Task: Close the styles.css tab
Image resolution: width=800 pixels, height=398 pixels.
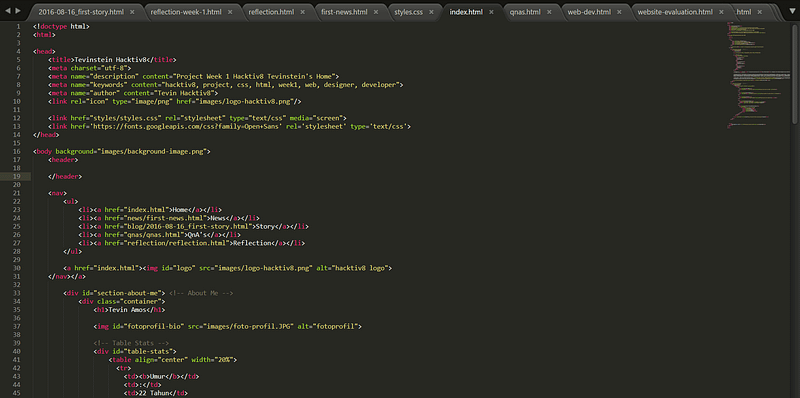Action: point(432,12)
